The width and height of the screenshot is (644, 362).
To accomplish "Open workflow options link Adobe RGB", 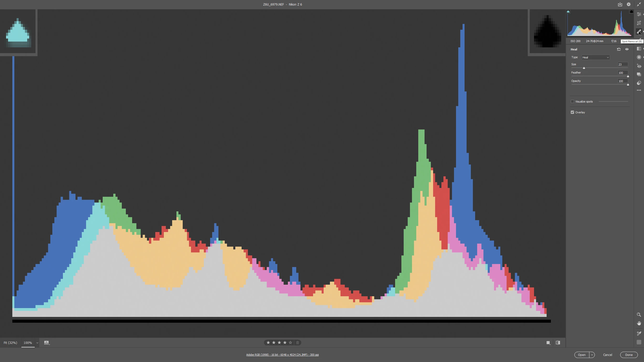I will pos(282,355).
